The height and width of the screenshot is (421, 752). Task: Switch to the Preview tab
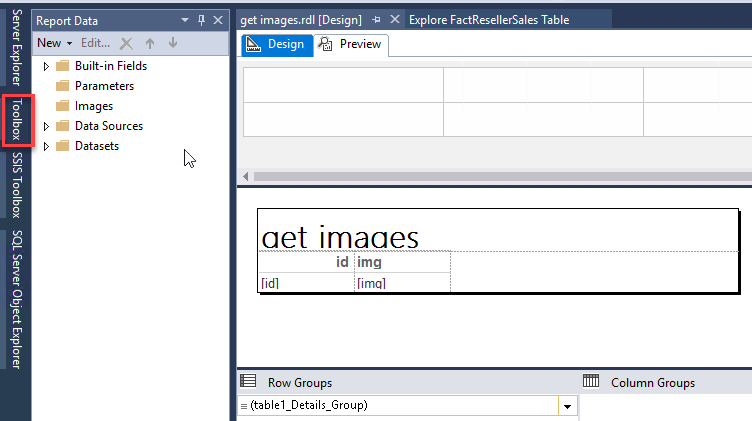pyautogui.click(x=351, y=45)
